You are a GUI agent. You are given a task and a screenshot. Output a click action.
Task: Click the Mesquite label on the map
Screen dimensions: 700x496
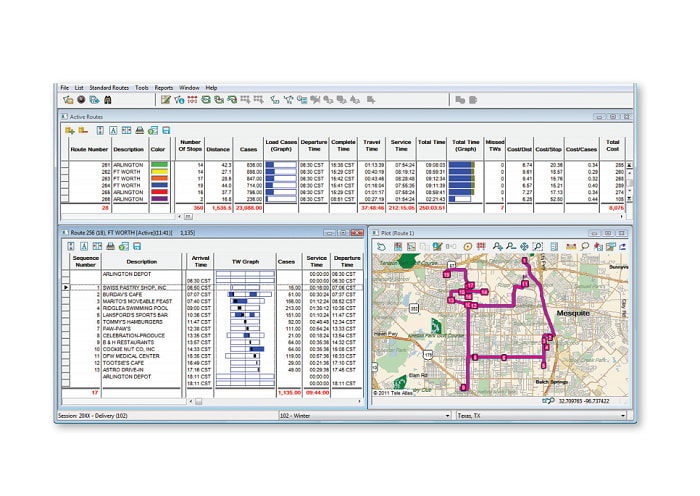point(573,313)
